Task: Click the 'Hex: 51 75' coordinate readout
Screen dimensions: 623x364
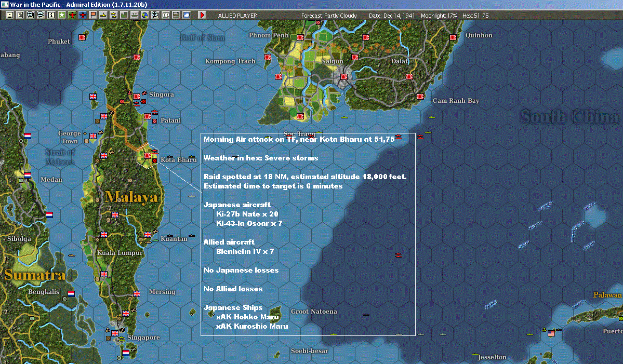Action: tap(475, 16)
